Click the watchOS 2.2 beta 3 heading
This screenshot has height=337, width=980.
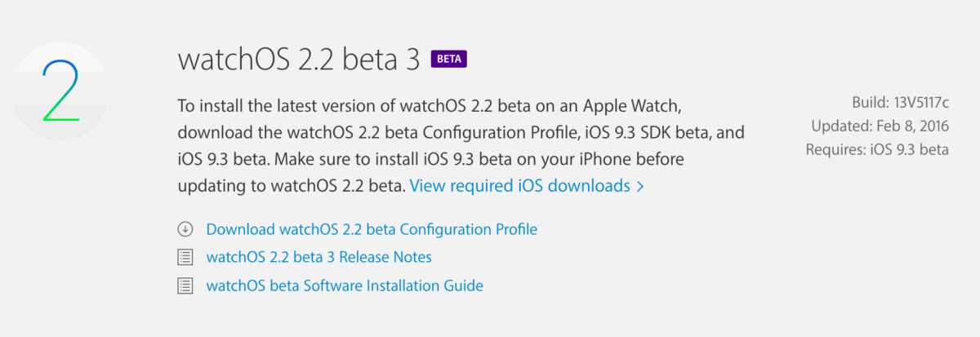(x=298, y=59)
